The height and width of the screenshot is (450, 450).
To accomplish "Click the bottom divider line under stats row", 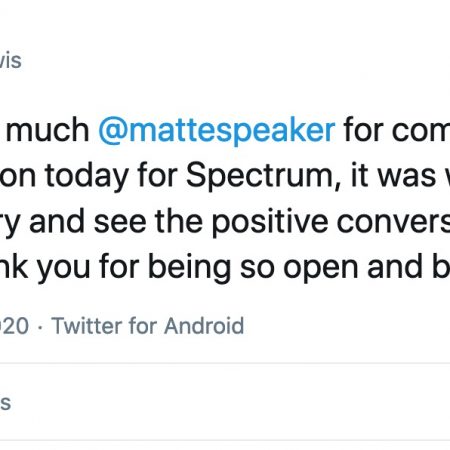I will 225,441.
